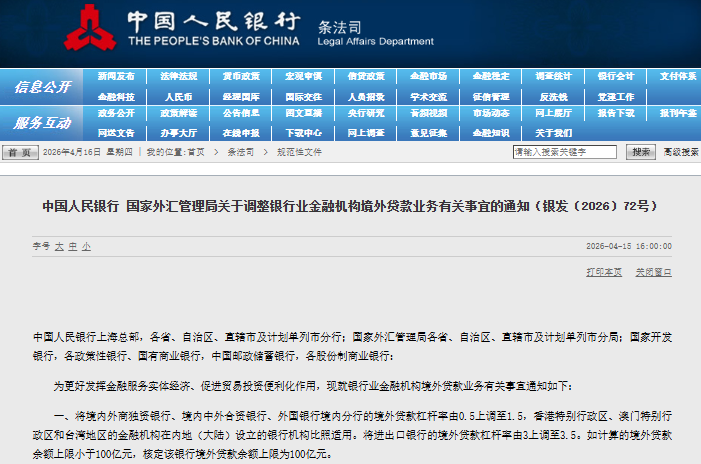701x464 pixels.
Task: Open 政务公开 under 服务互动
Action: pyautogui.click(x=116, y=113)
